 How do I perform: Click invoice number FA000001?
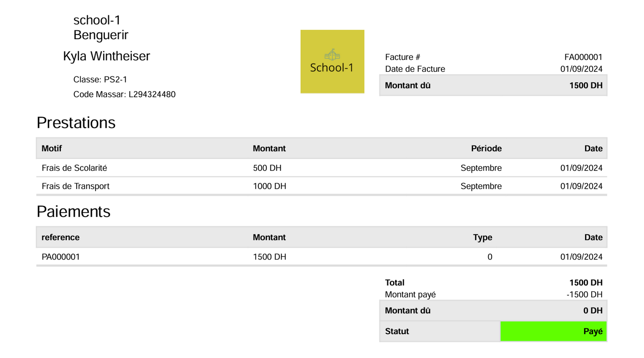pos(583,57)
